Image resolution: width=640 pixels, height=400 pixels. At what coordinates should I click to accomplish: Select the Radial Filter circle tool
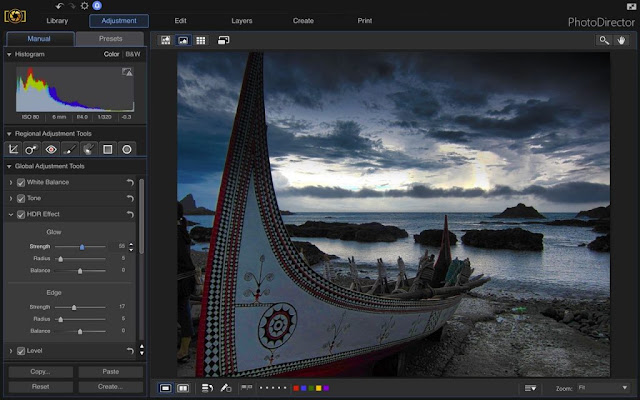[127, 149]
